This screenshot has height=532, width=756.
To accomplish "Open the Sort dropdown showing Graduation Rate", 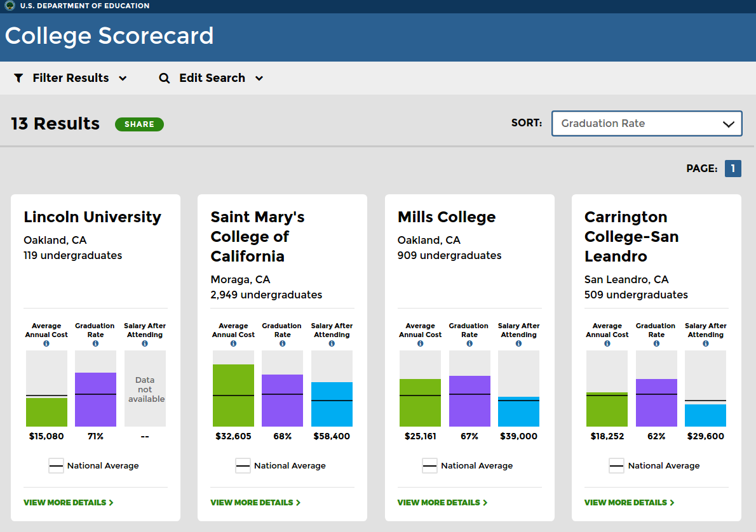I will [647, 123].
